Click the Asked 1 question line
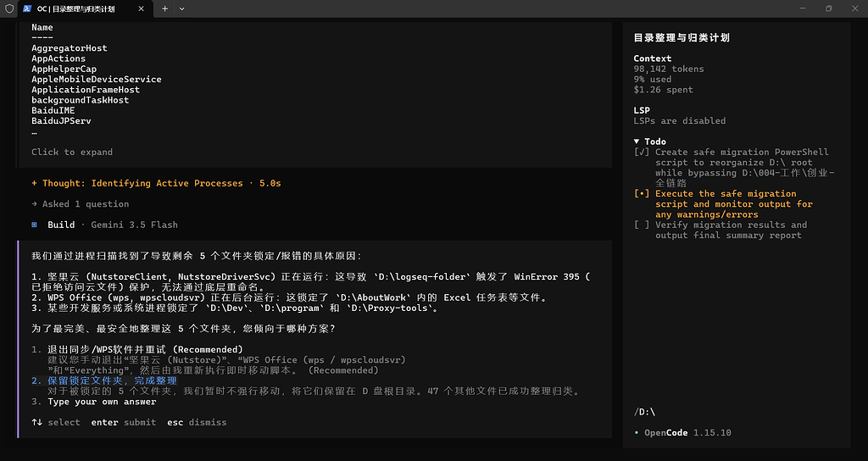 point(81,204)
